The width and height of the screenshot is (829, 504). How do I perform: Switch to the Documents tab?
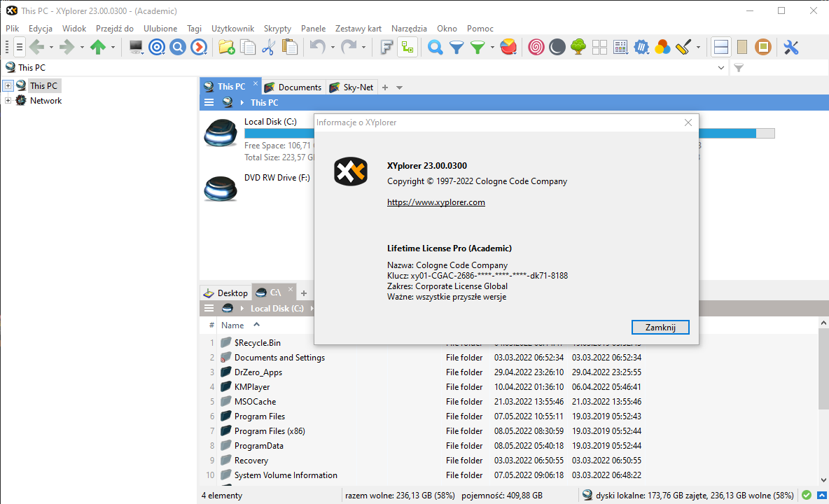[293, 87]
